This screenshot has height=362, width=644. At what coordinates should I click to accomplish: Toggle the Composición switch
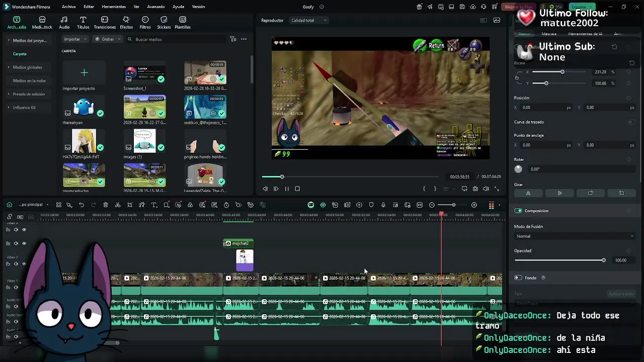pyautogui.click(x=518, y=211)
